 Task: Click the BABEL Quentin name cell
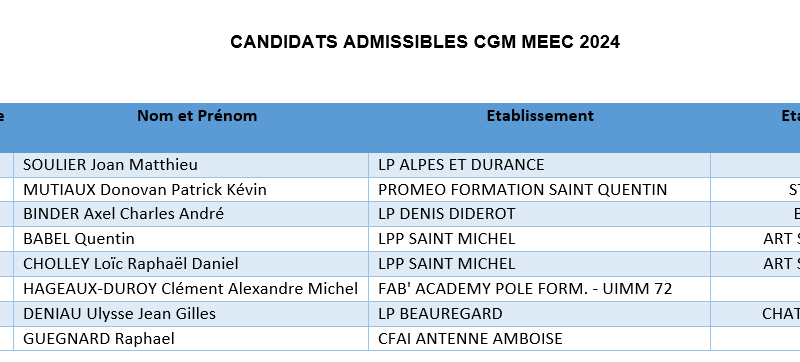pos(191,239)
